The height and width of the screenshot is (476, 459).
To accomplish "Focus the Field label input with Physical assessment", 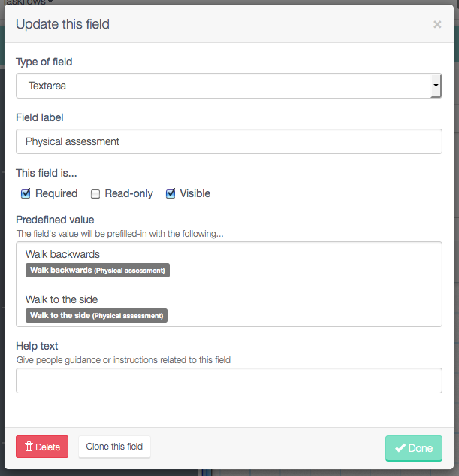I will pyautogui.click(x=229, y=141).
